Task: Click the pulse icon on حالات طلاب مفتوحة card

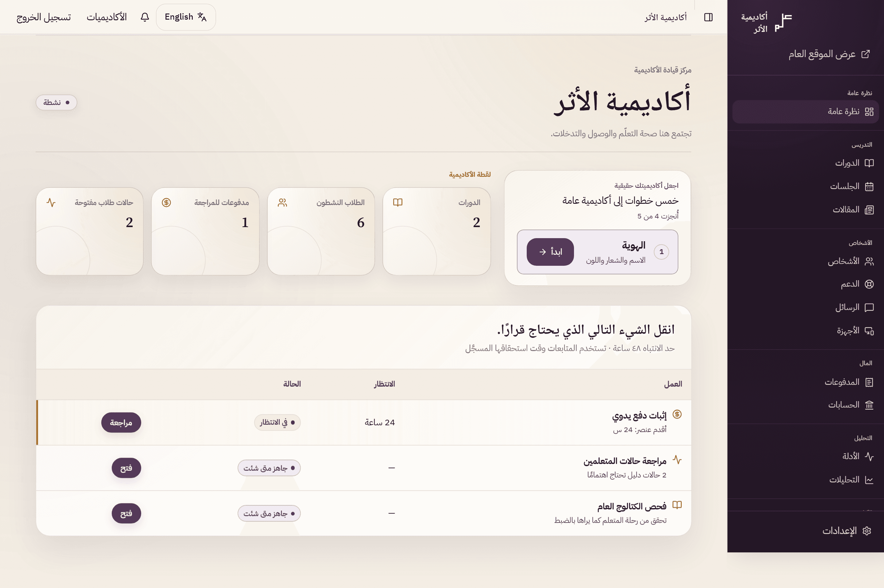Action: pos(51,203)
